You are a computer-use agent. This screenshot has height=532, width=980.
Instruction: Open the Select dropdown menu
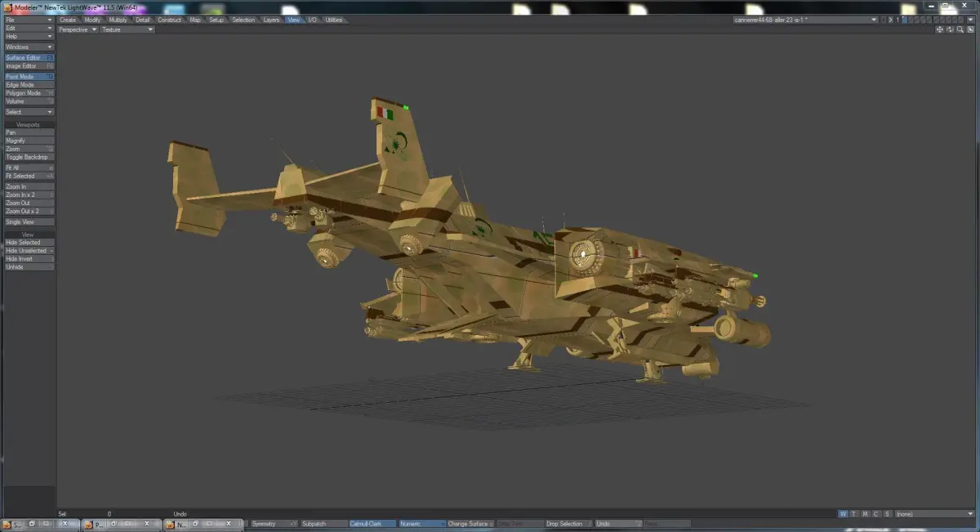coord(29,112)
